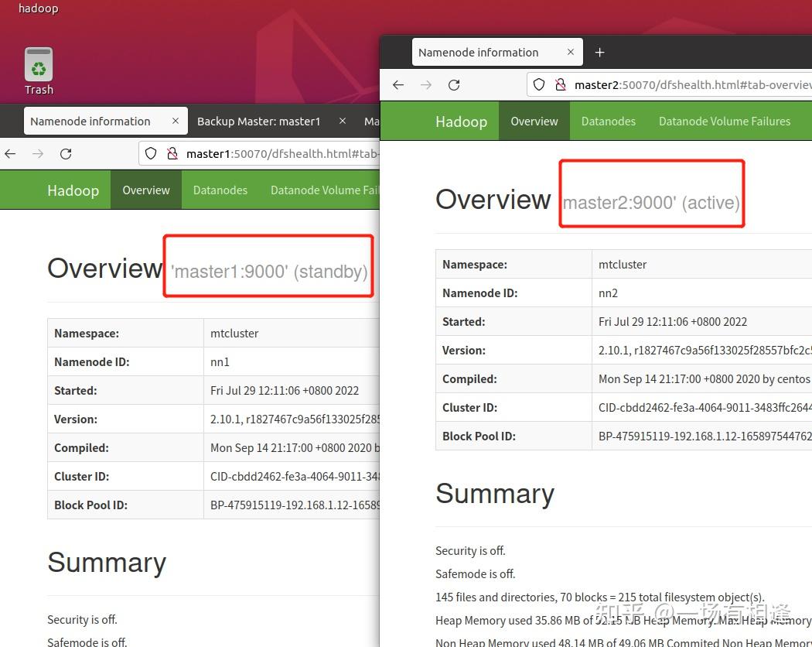Screen dimensions: 812x647
Task: Close the Backup Master: master1 tab
Action: tap(343, 121)
